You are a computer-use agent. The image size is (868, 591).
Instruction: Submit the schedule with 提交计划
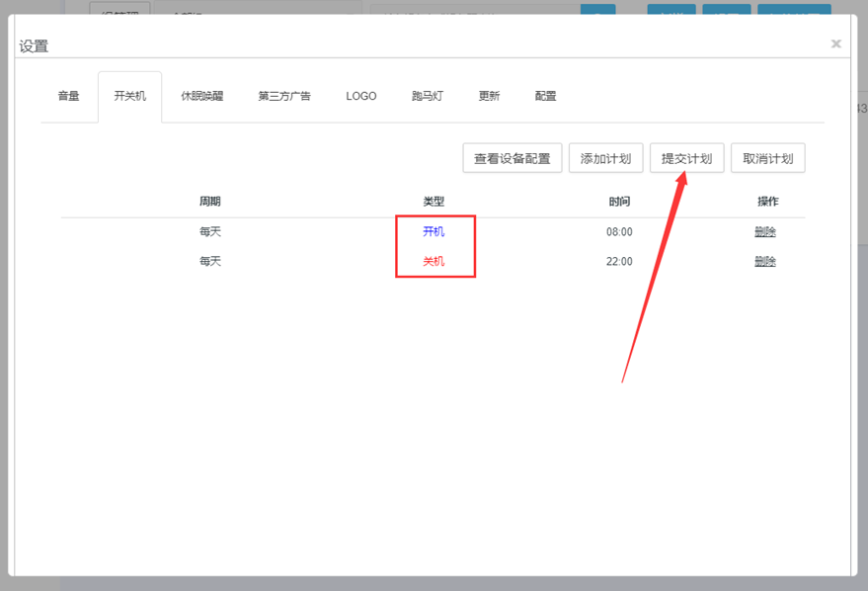686,158
